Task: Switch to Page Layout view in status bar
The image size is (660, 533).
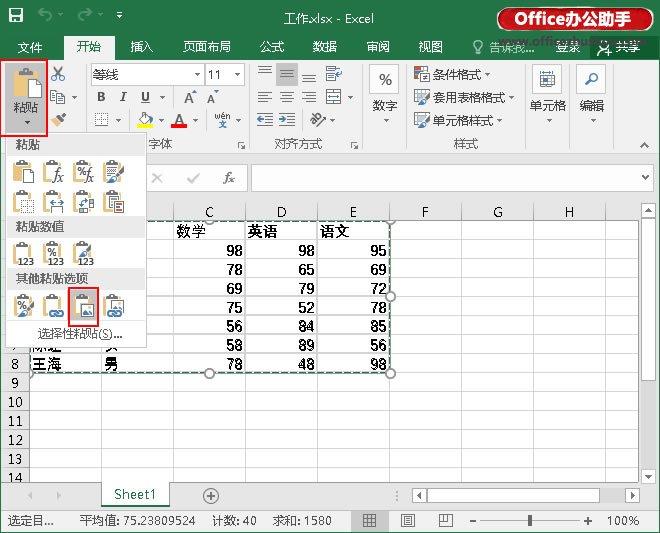Action: tap(407, 521)
